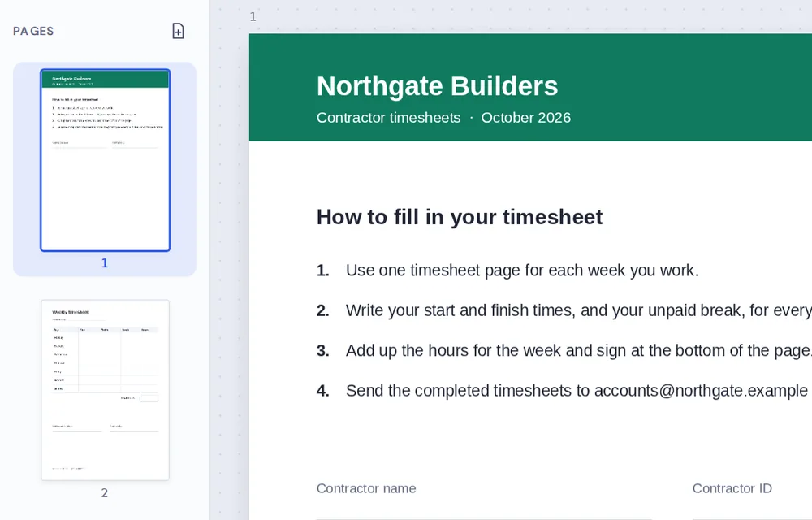Click the PAGES panel heading
The image size is (812, 520).
(33, 31)
